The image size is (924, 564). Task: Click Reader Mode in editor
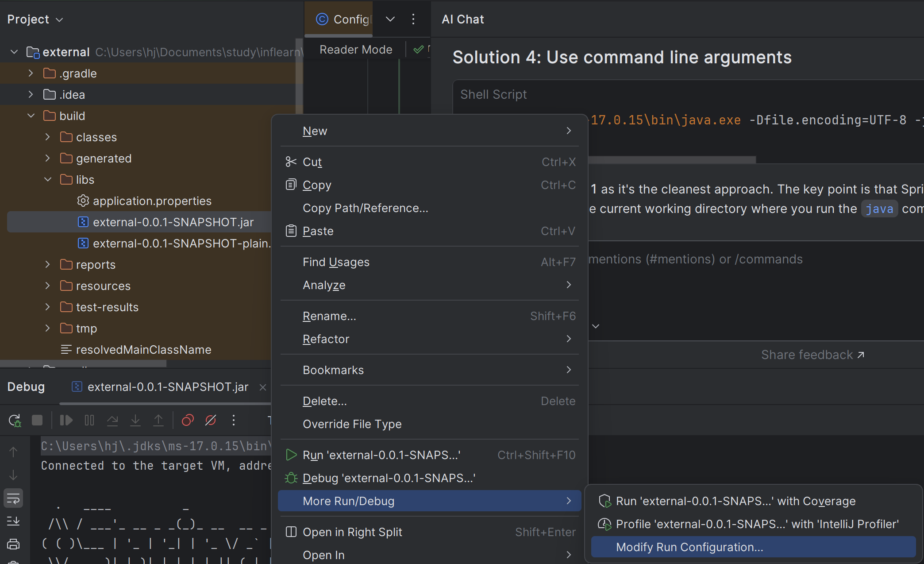[x=356, y=50]
